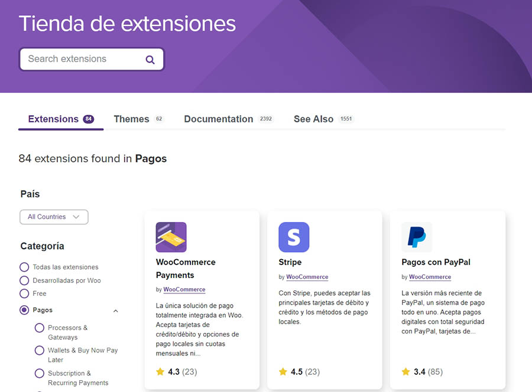Open the See Also tab
The height and width of the screenshot is (392, 532).
[x=313, y=119]
